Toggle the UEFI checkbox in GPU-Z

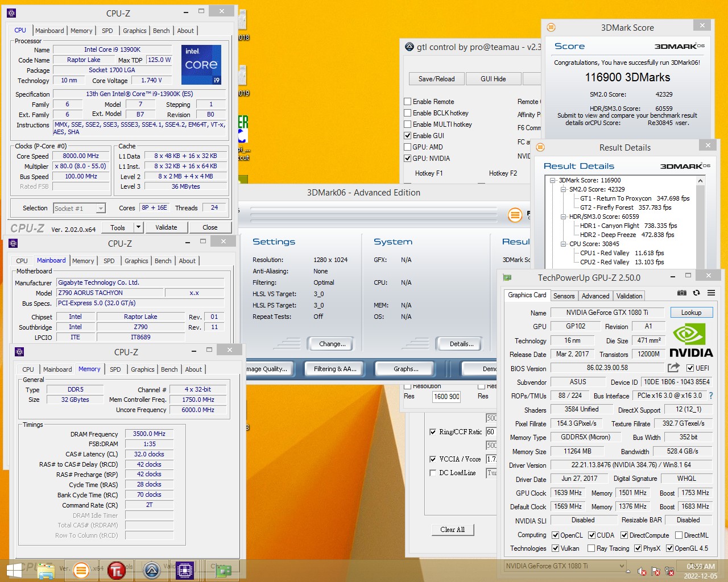click(690, 368)
